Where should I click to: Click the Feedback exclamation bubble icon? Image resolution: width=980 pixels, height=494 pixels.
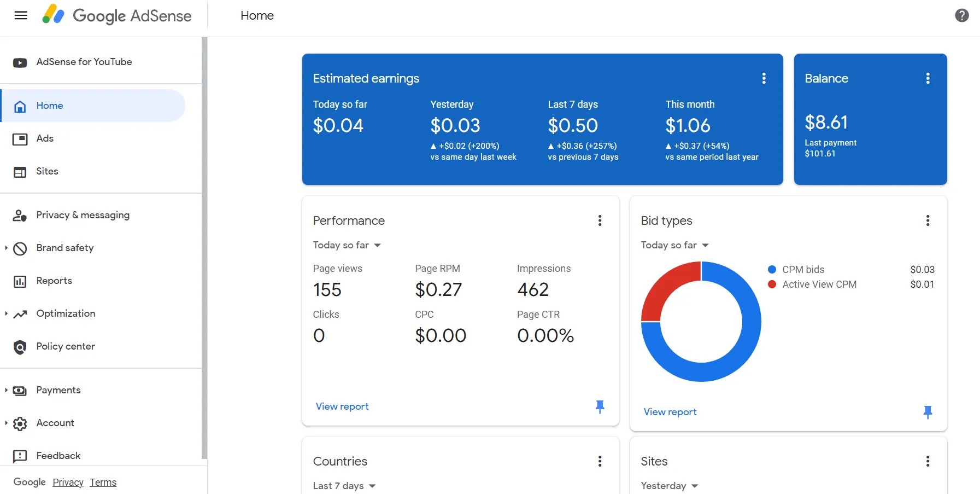coord(20,456)
